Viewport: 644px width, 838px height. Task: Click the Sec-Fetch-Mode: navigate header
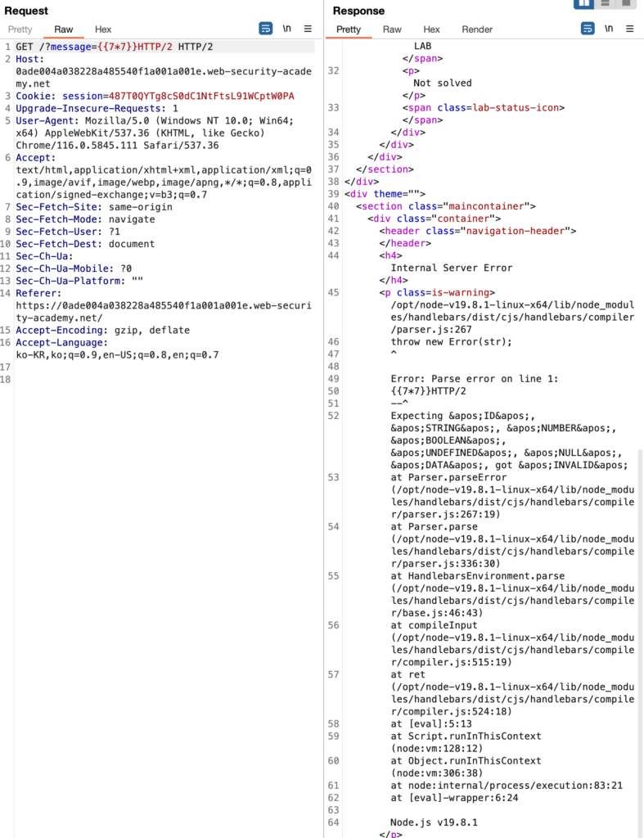coord(85,219)
